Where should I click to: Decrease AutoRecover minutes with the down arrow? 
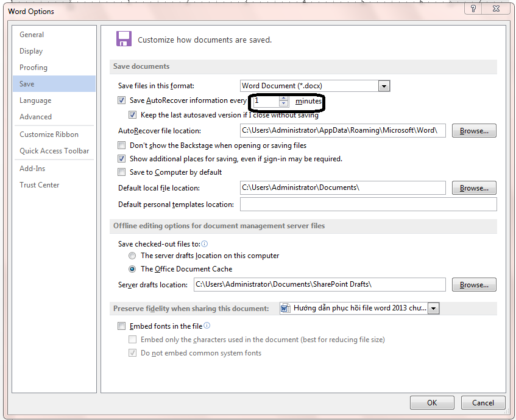pos(283,104)
